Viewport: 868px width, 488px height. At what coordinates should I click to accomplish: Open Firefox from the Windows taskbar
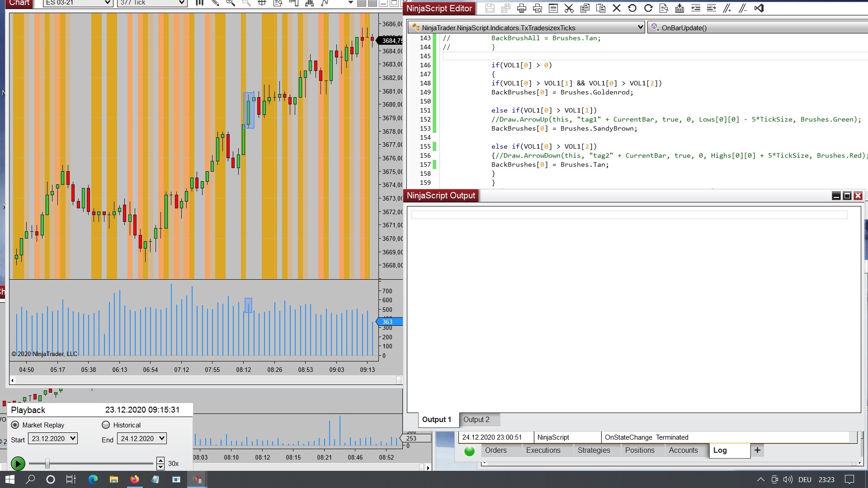click(135, 479)
